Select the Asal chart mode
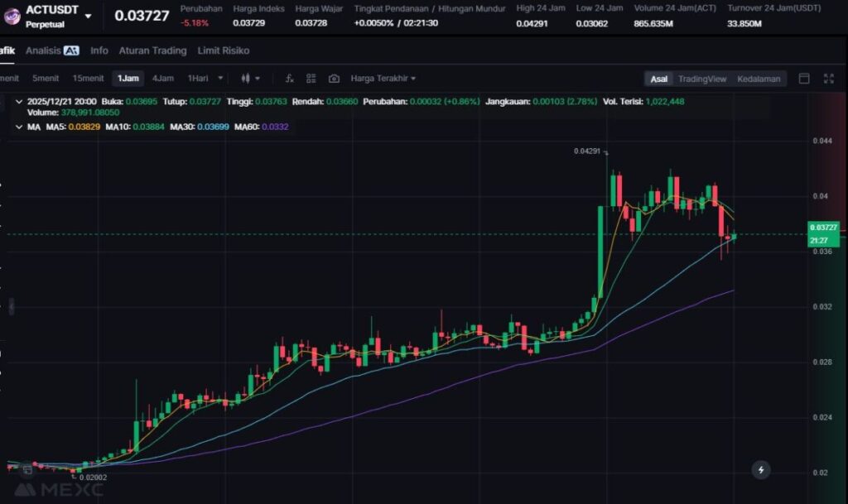Screen dimensions: 848x504 pyautogui.click(x=658, y=79)
